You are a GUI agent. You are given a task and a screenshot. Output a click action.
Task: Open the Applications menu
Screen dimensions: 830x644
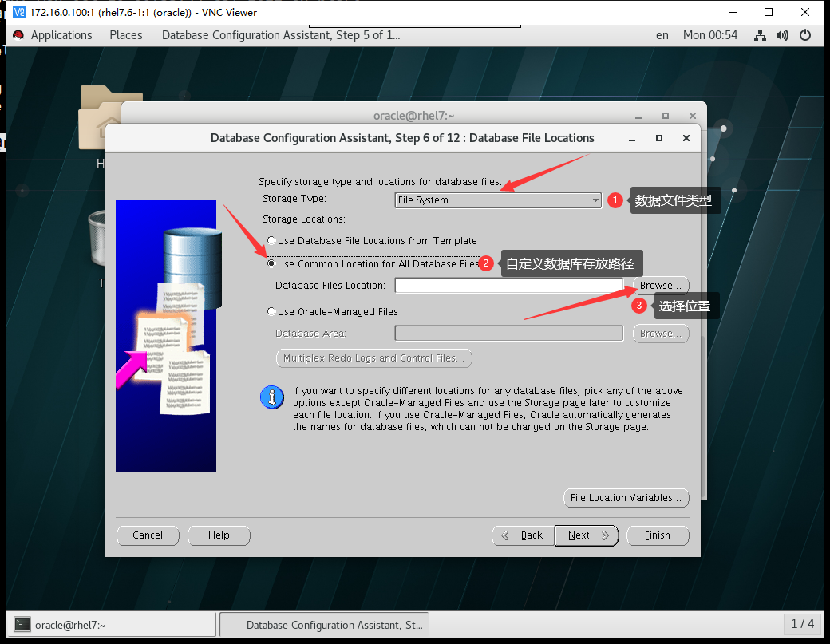[x=61, y=35]
